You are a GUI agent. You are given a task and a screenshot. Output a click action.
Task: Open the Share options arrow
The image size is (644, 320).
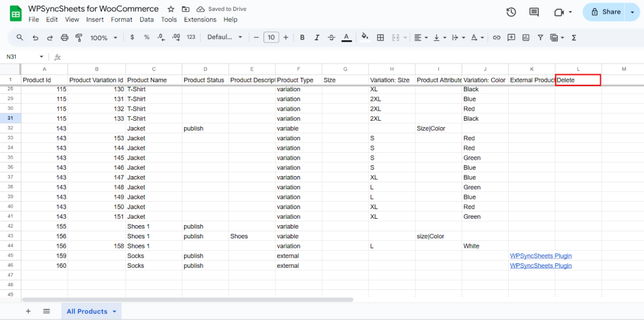[632, 13]
